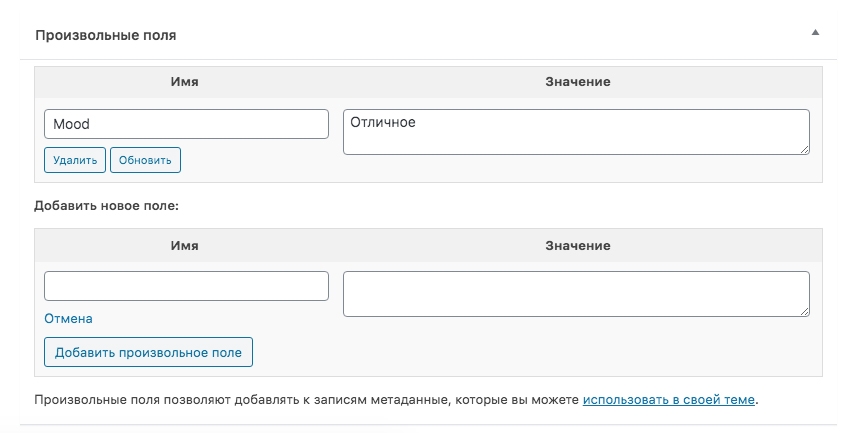This screenshot has width=855, height=433.
Task: Click the value textarea containing Отличное
Action: [576, 132]
